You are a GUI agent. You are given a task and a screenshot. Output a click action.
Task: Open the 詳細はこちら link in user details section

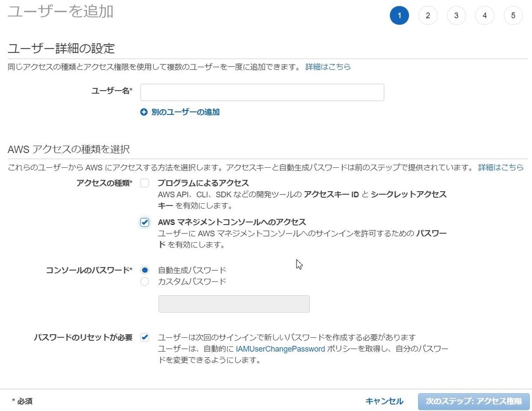click(328, 67)
